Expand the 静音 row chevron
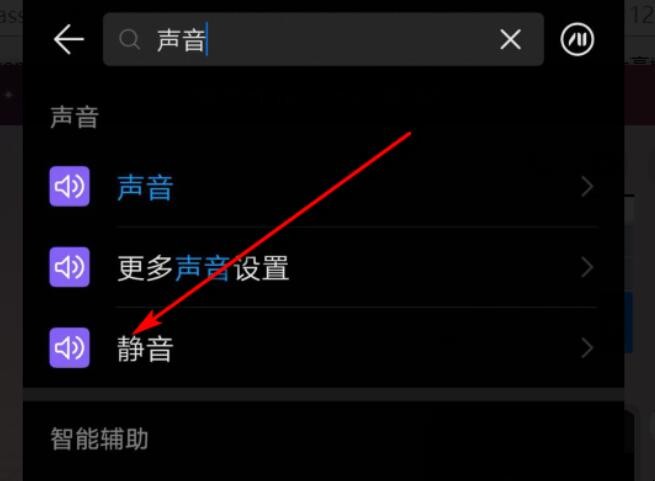The image size is (655, 481). [x=587, y=348]
